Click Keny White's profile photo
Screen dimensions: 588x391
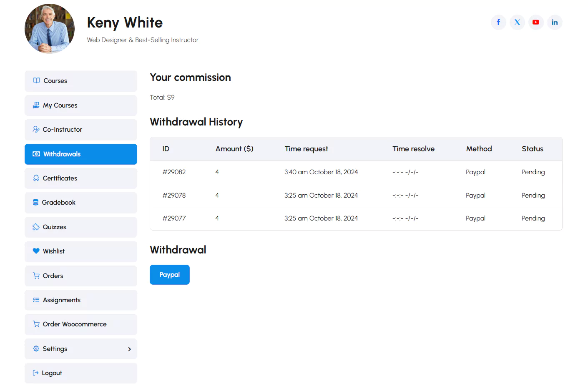point(50,29)
